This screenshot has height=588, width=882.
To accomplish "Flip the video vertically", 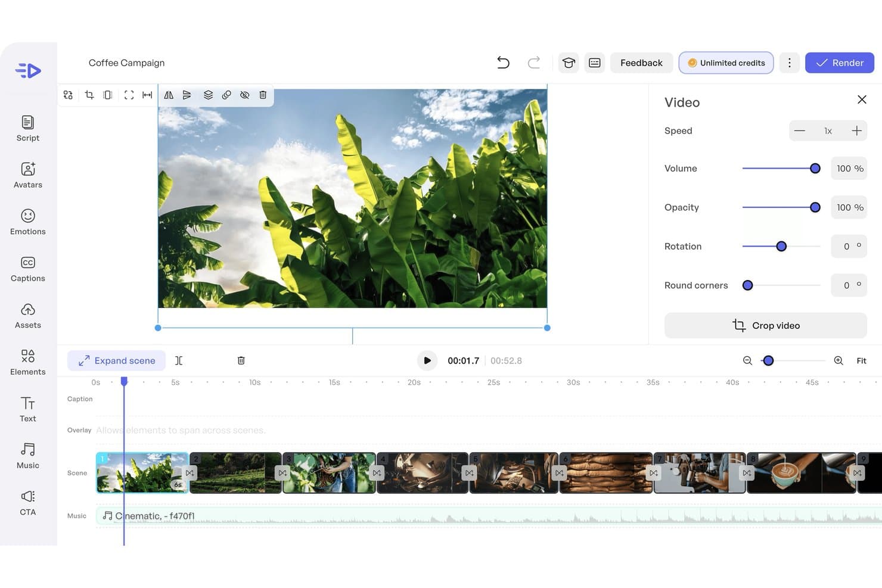I will (187, 95).
